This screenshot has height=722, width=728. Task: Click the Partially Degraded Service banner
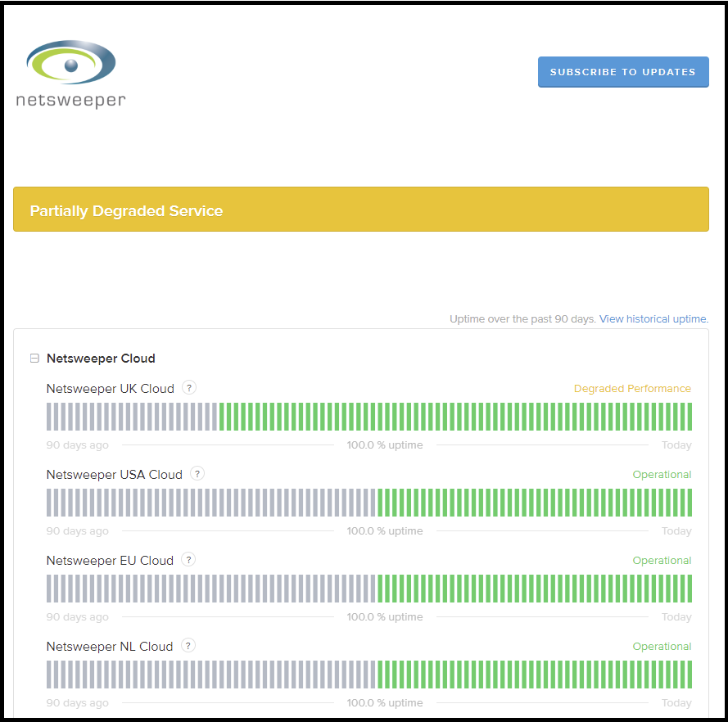pyautogui.click(x=360, y=210)
